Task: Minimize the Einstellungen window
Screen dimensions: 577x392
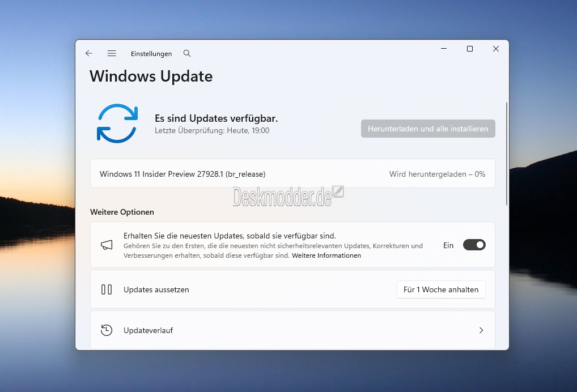Action: [x=444, y=49]
